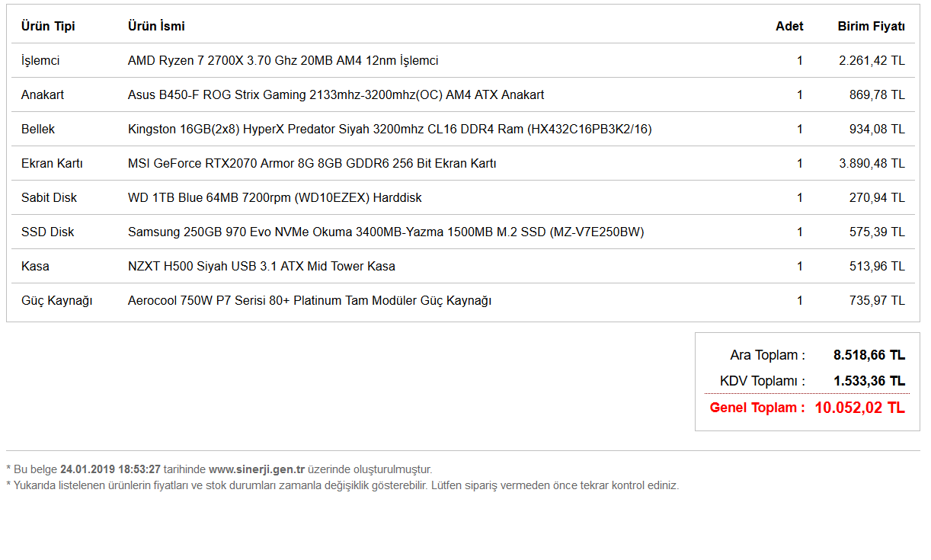Image resolution: width=931 pixels, height=560 pixels.
Task: Click the price 934,08 TL
Action: tap(878, 129)
